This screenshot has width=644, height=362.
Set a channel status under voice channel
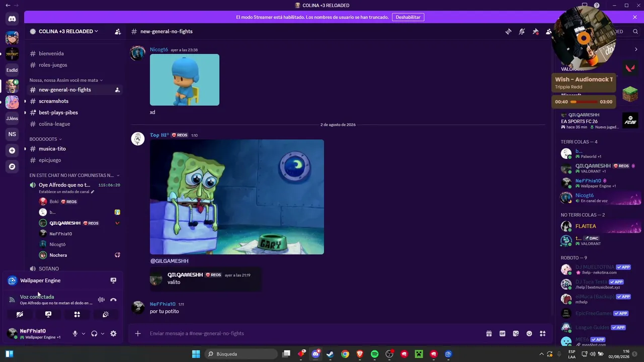(66, 192)
